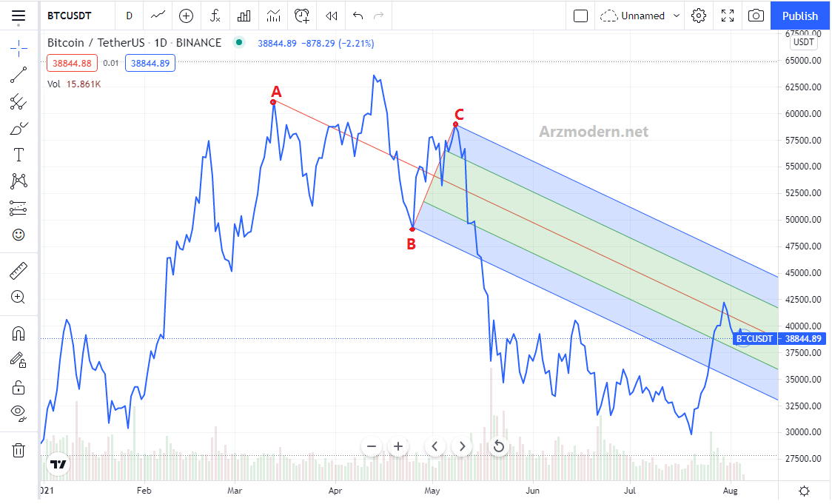Select the trend line drawing tool
Image resolution: width=832 pixels, height=504 pixels.
pos(19,75)
